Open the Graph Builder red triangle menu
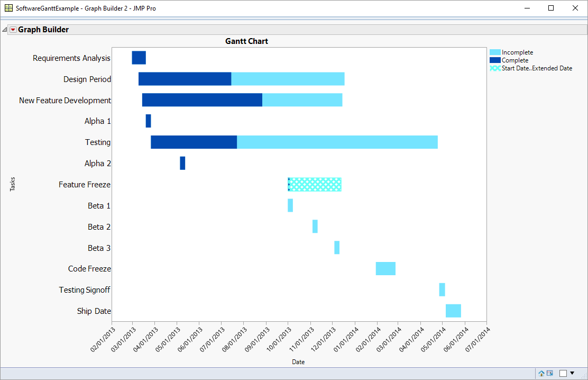588x380 pixels. 12,29
